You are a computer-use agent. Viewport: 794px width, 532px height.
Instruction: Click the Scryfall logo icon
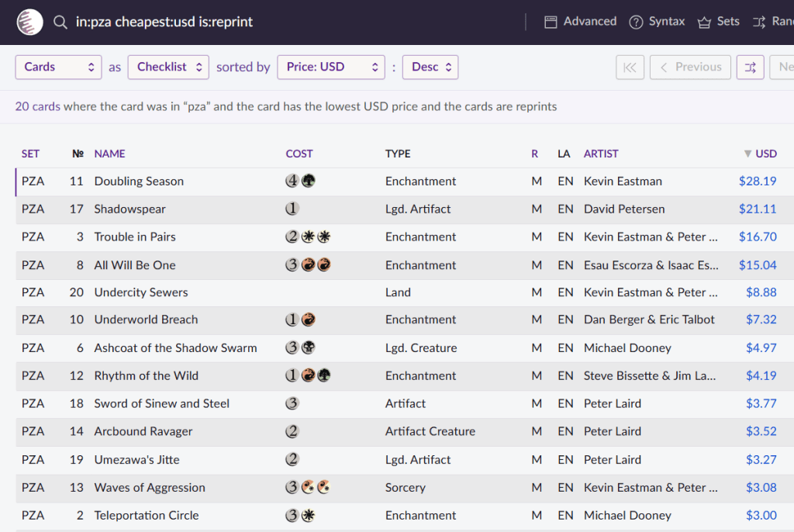30,22
